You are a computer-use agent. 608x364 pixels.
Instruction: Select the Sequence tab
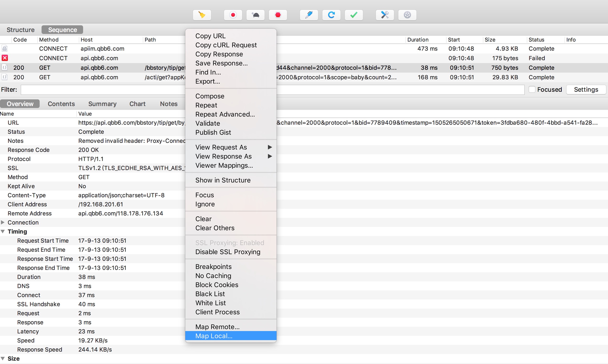(x=62, y=30)
